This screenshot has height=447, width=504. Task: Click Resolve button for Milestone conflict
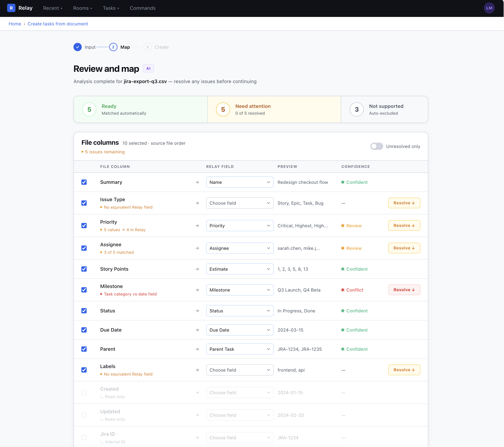[x=404, y=290]
